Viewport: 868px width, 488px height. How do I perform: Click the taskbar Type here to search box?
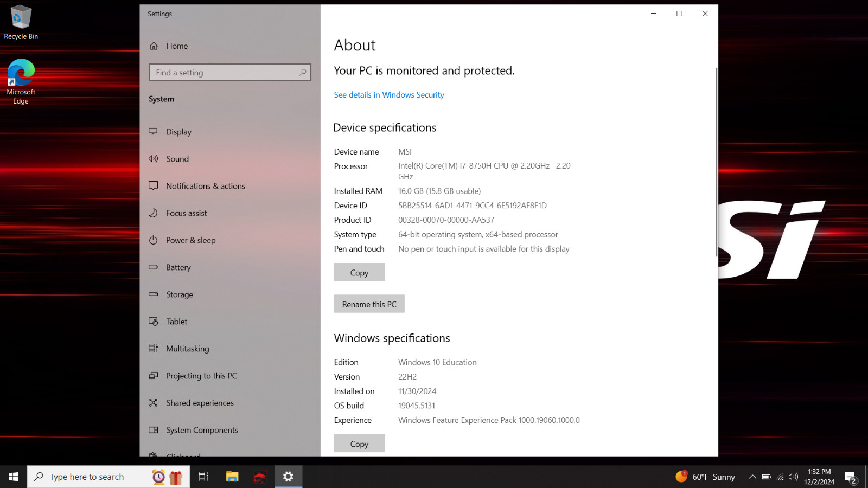(x=108, y=477)
